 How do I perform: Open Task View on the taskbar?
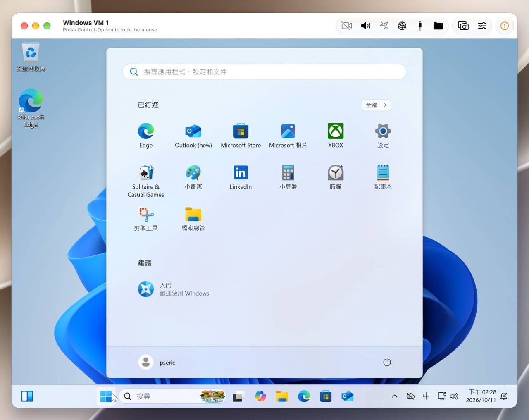click(x=238, y=396)
